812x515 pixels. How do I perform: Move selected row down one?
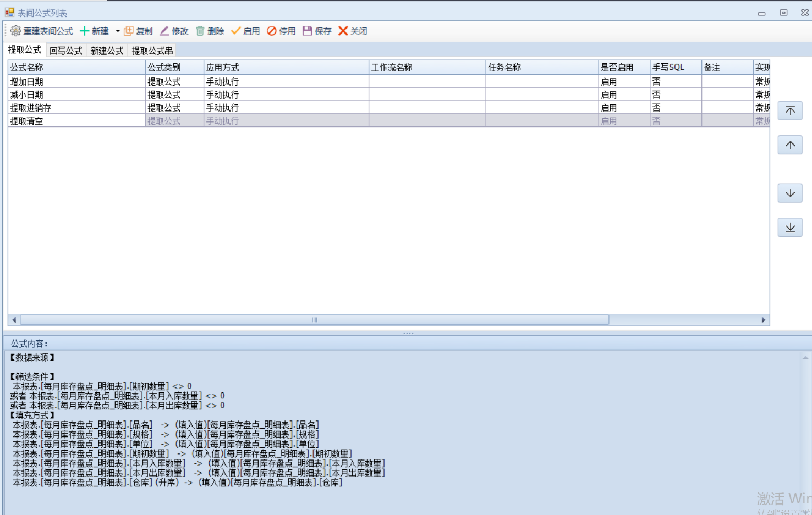(x=790, y=193)
